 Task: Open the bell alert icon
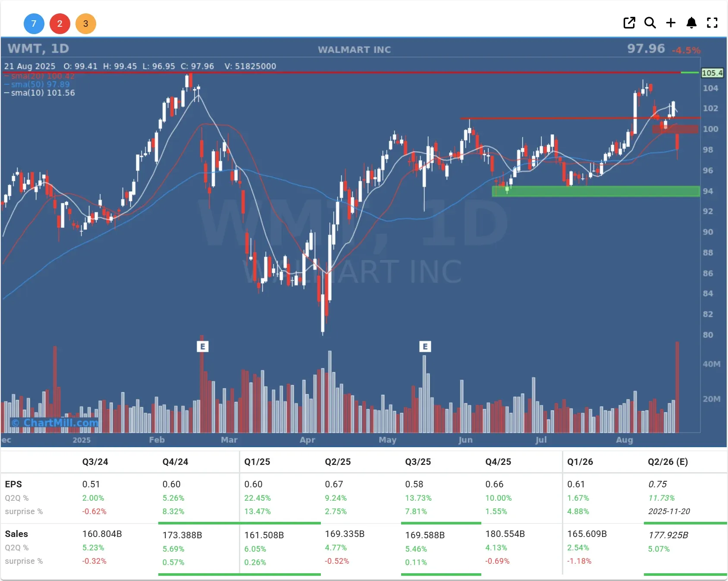pos(691,23)
